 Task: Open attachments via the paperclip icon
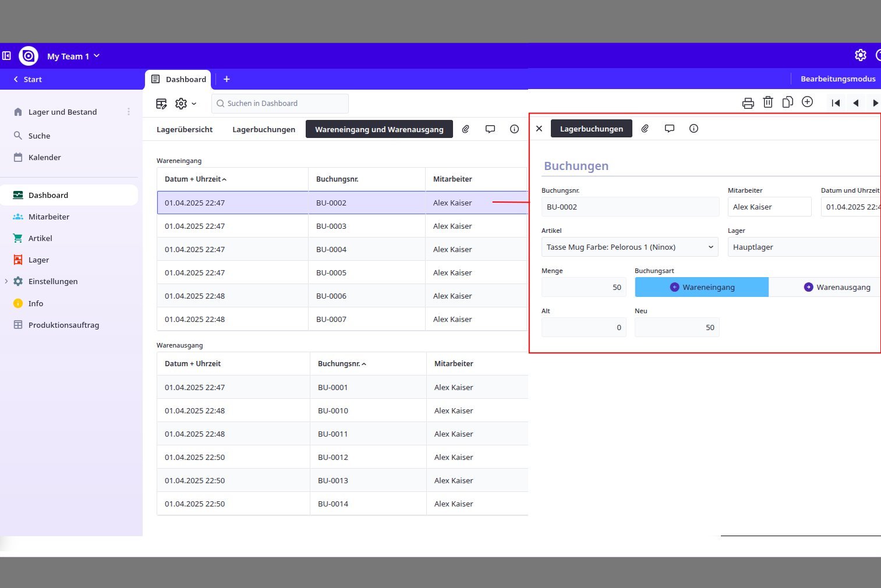click(645, 128)
